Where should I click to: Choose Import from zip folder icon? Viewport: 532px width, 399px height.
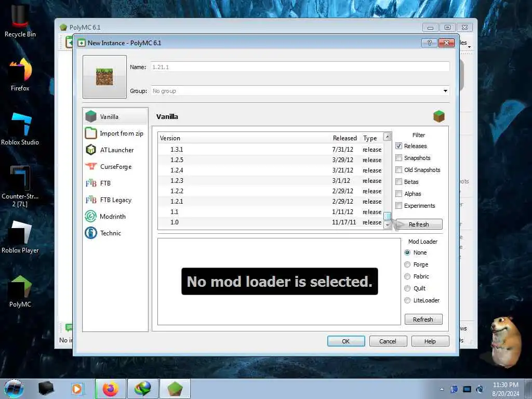(91, 133)
